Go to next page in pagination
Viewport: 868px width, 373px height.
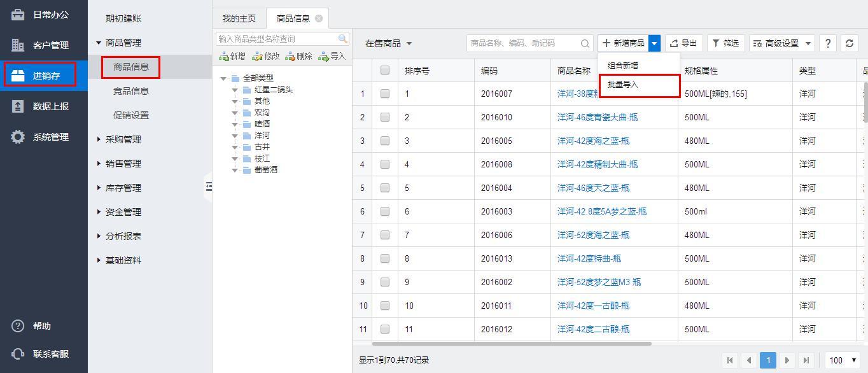[787, 360]
